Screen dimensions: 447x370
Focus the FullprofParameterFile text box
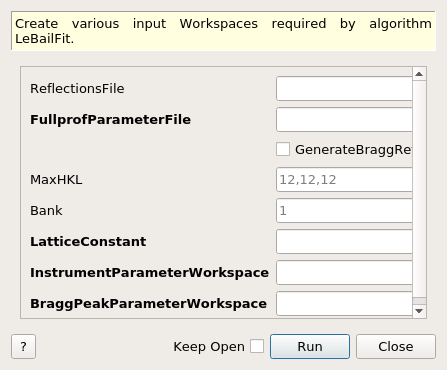344,119
